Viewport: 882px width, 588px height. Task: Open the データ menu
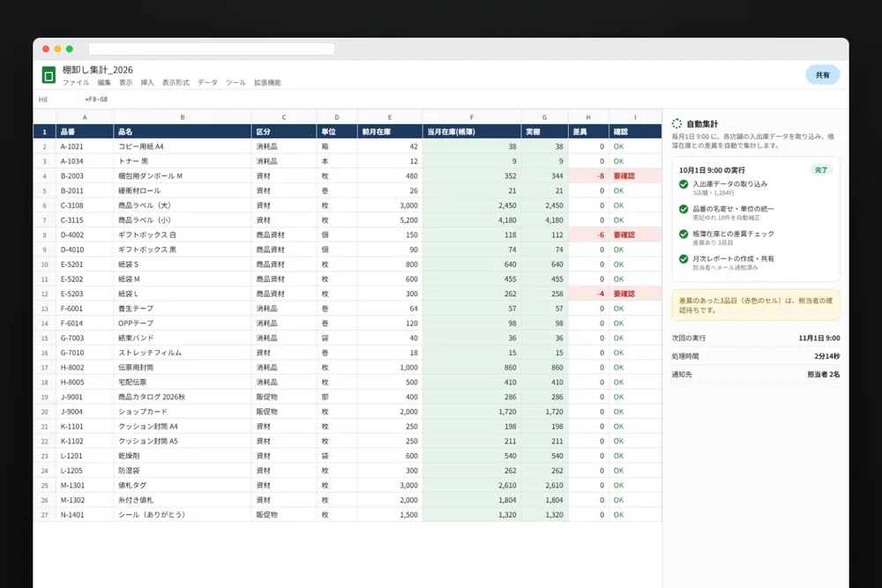(x=207, y=83)
